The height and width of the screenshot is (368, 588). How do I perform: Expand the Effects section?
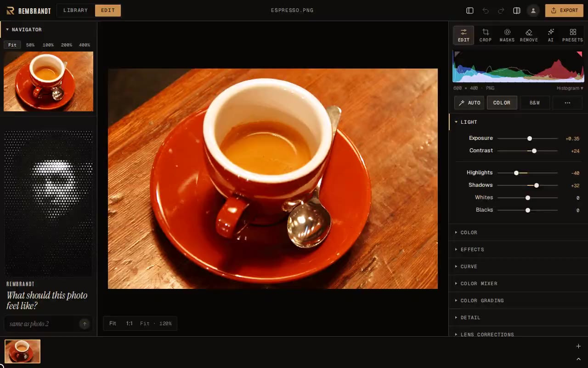click(518, 249)
